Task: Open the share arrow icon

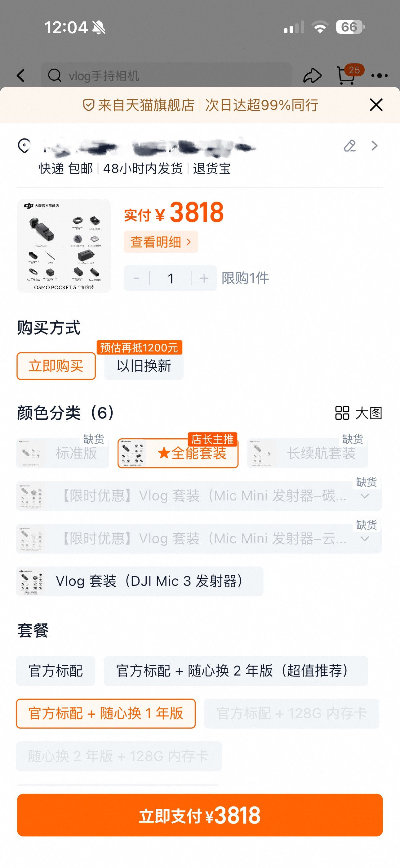Action: coord(312,75)
